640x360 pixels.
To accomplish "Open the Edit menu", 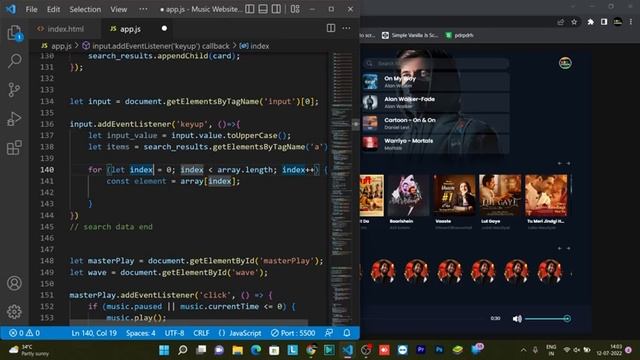I will coord(53,9).
